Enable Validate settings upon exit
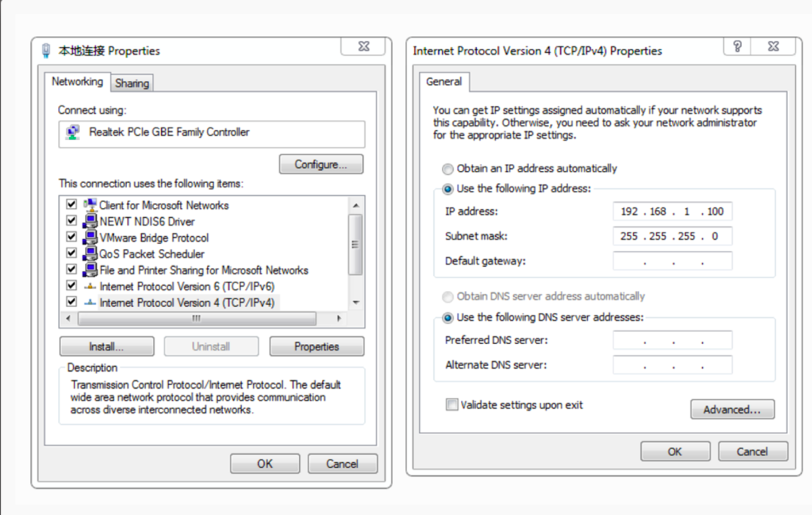Image resolution: width=812 pixels, height=515 pixels. pyautogui.click(x=452, y=404)
